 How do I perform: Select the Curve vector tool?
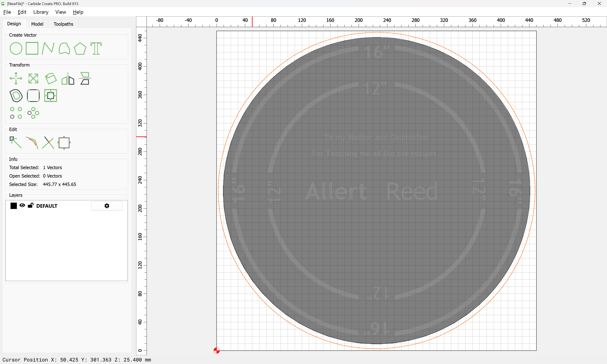click(x=64, y=48)
